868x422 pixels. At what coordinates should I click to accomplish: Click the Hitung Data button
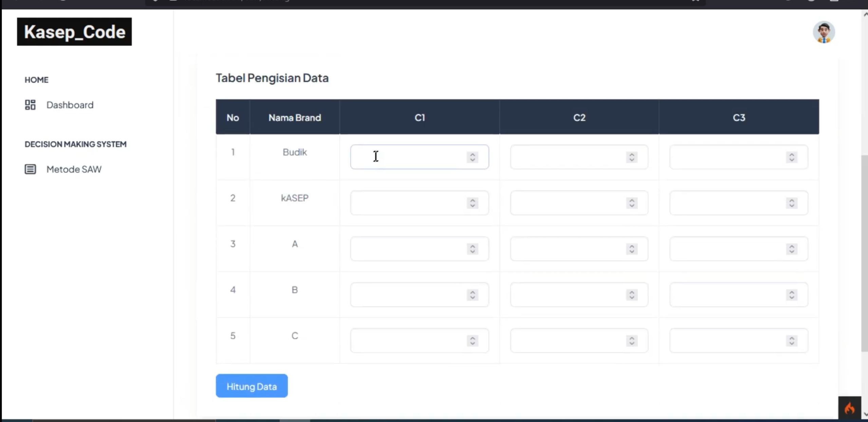coord(252,386)
